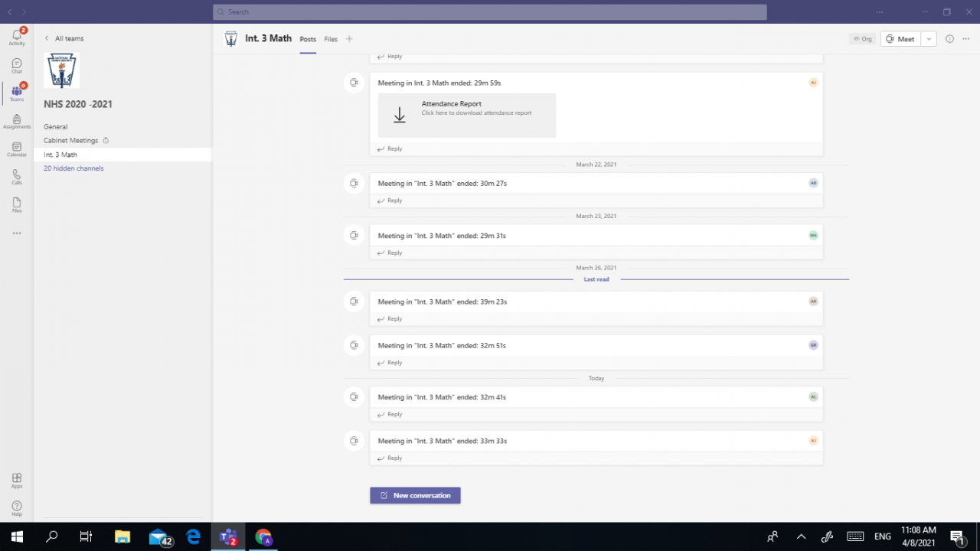Open Settings and more in the title bar
The height and width of the screenshot is (551, 980).
880,12
